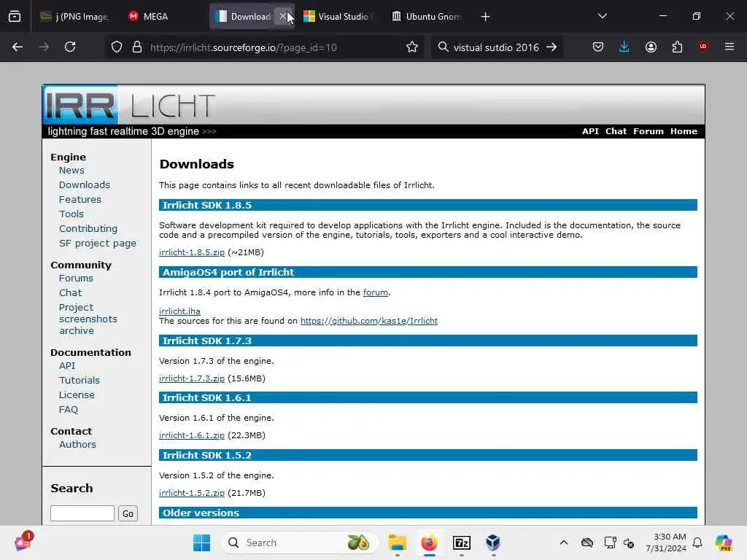The height and width of the screenshot is (560, 747).
Task: Open the github.com/kas1e/Irrlicht link
Action: click(368, 321)
